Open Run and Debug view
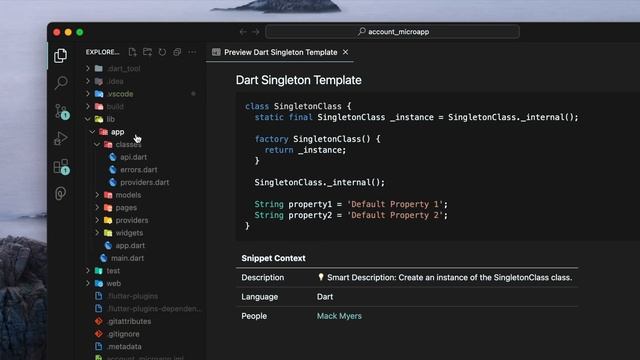The width and height of the screenshot is (640, 360). tap(60, 138)
